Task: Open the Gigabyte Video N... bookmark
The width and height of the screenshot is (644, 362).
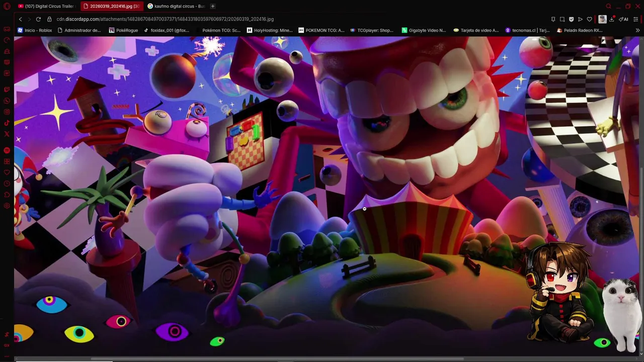Action: click(424, 30)
